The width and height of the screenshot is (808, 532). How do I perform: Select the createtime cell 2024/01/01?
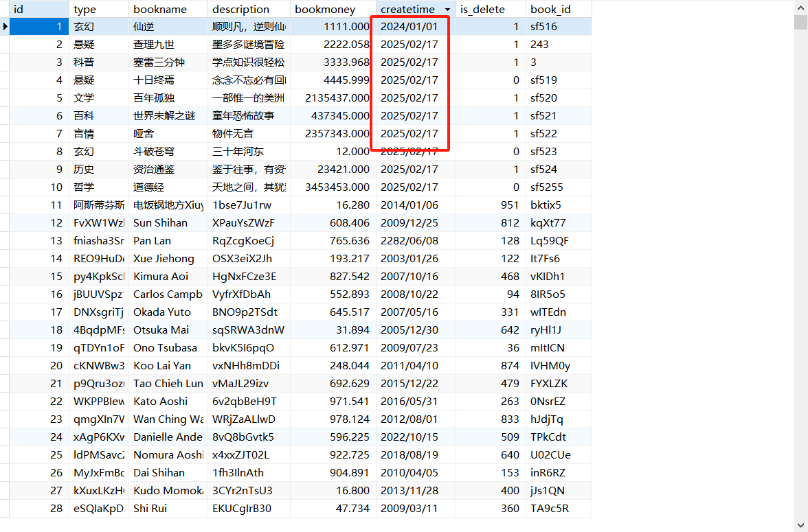click(x=409, y=26)
